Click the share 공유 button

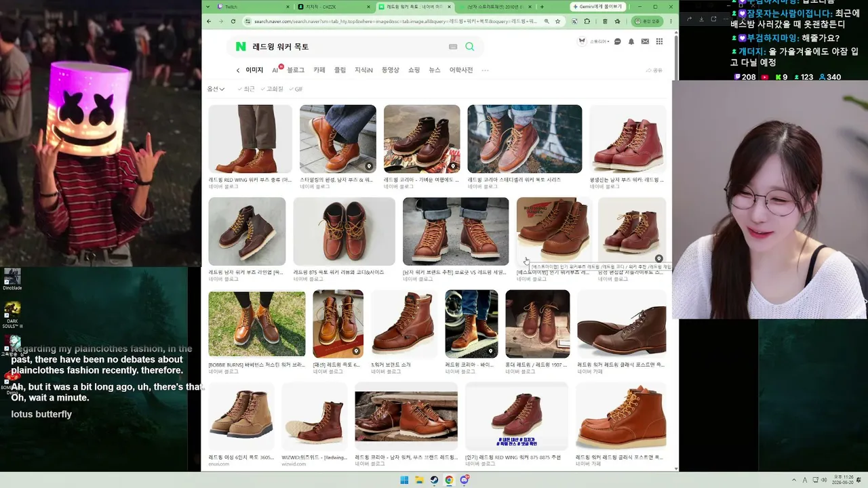[654, 70]
